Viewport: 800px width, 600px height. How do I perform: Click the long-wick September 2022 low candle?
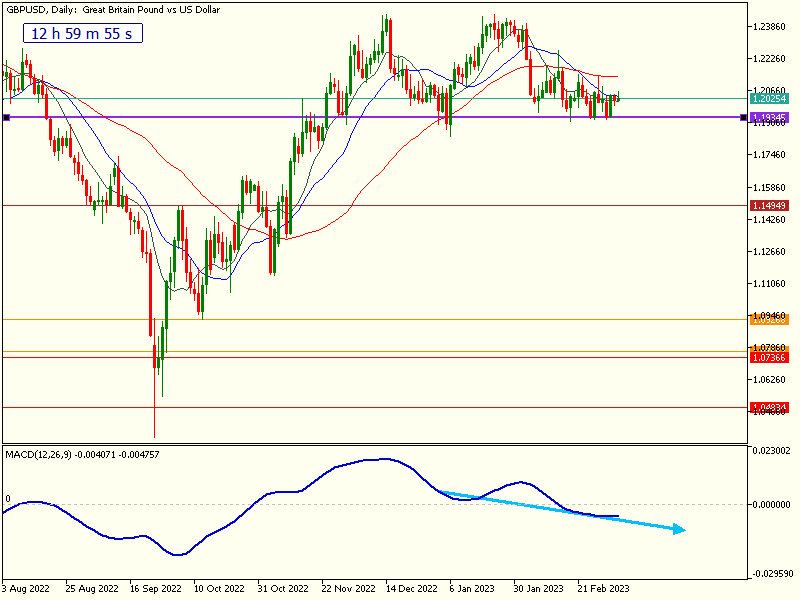pos(155,400)
